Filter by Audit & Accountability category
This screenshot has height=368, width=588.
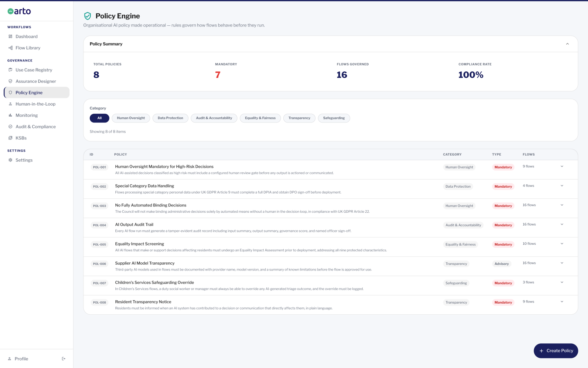click(214, 118)
